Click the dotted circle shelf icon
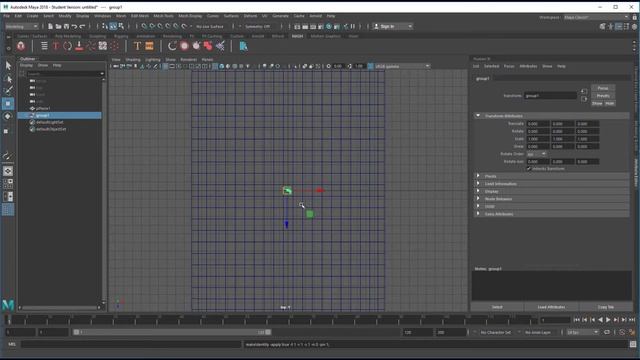Image resolution: width=640 pixels, height=360 pixels. click(x=115, y=46)
